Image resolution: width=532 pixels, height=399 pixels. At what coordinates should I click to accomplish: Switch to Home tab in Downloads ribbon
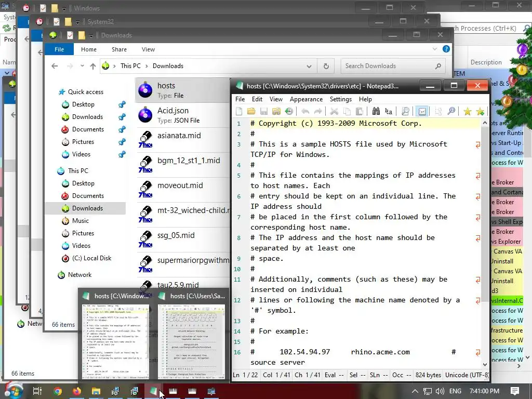pyautogui.click(x=88, y=49)
